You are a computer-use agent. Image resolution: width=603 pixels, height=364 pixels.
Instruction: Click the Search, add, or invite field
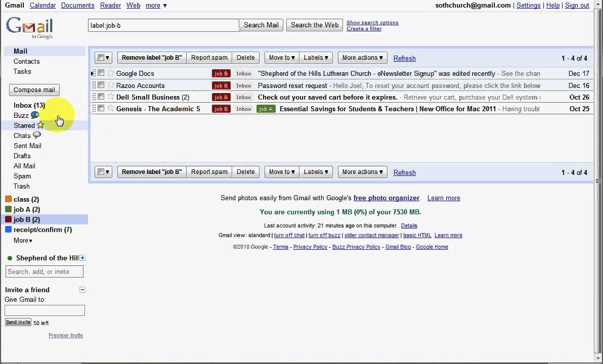45,271
